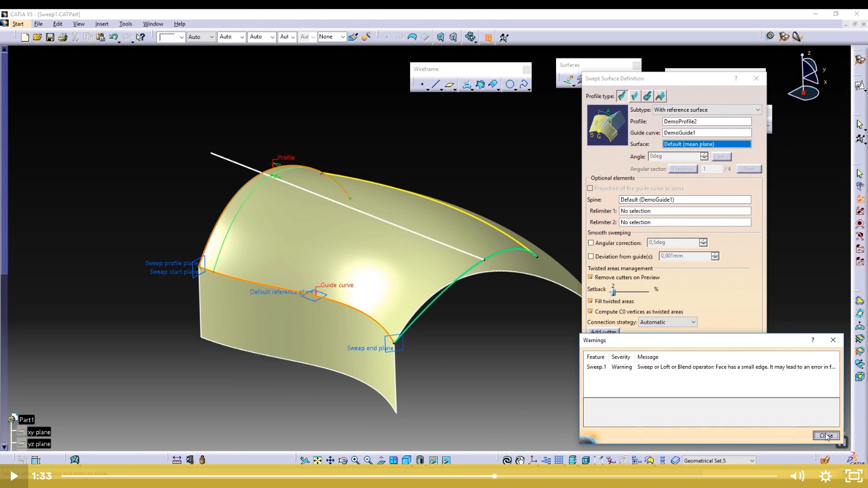Adjust the Setback slider handle

pyautogui.click(x=614, y=291)
